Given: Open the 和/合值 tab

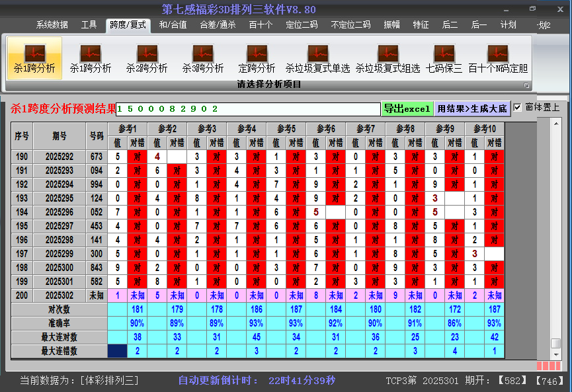Looking at the screenshot, I should coord(173,25).
